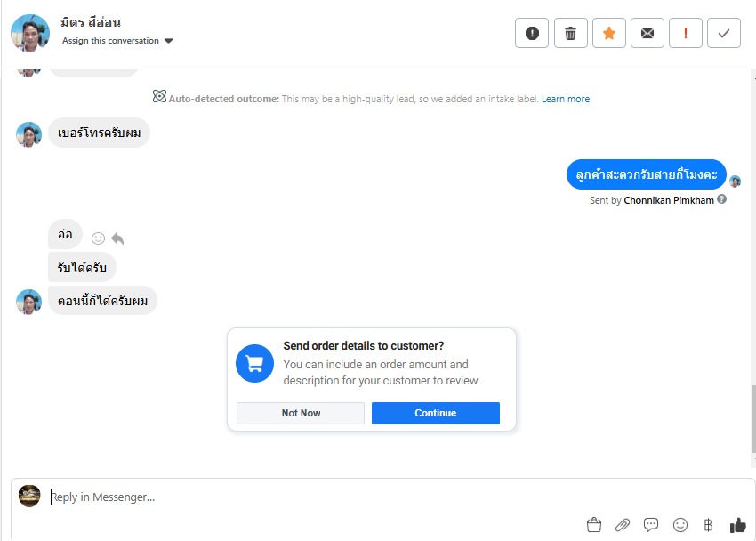
Task: Dismiss order prompt with Not Now
Action: (301, 413)
